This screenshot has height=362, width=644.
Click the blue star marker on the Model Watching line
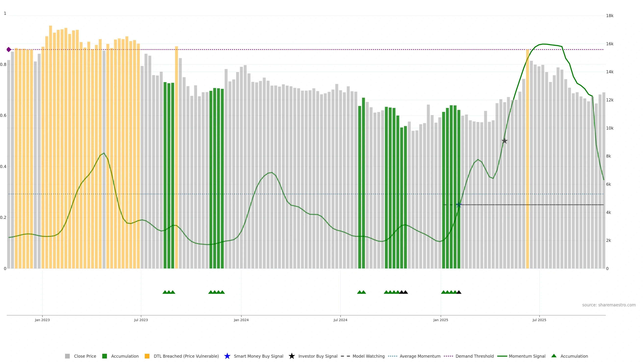click(459, 205)
